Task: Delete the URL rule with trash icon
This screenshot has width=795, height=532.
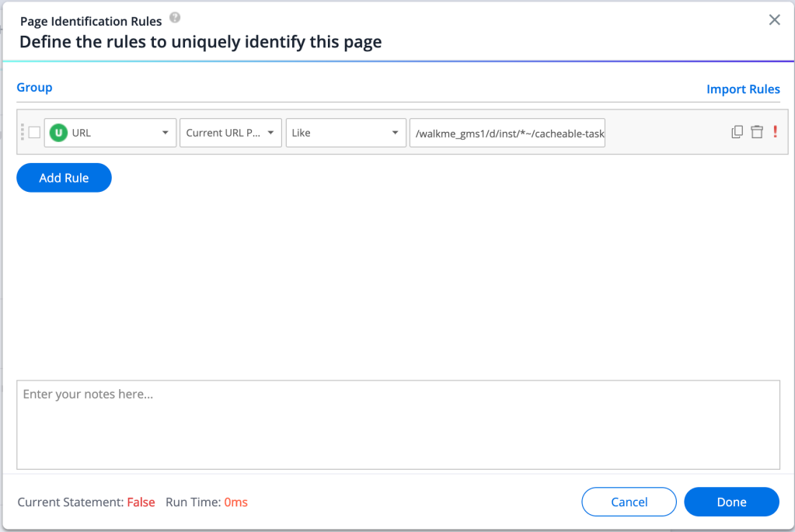Action: tap(756, 133)
